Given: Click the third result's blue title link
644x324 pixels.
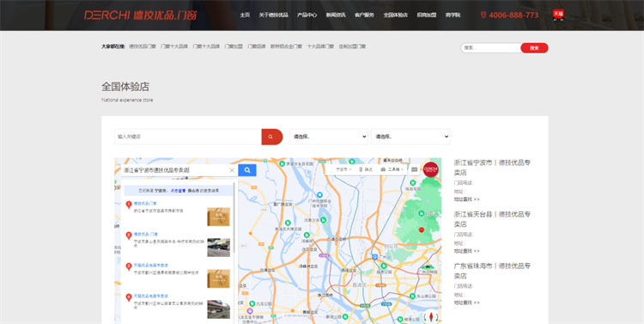Looking at the screenshot, I should (x=151, y=266).
